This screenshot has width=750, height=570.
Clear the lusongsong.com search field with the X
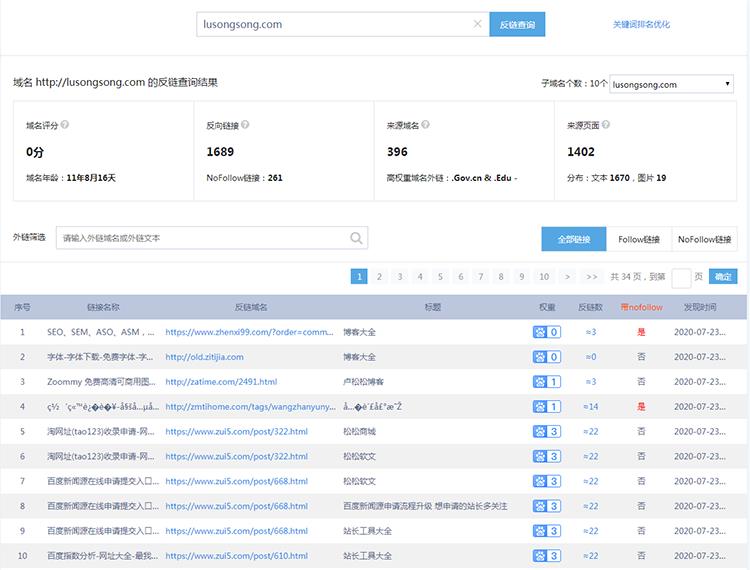tap(477, 24)
